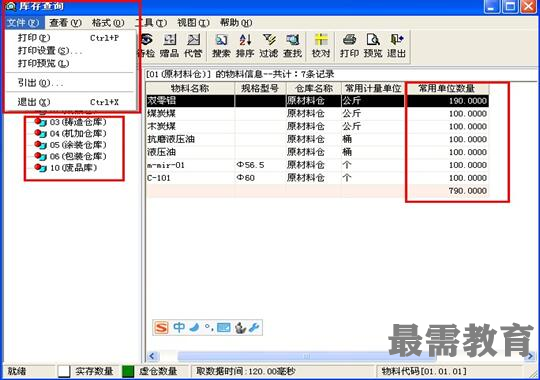The height and width of the screenshot is (380, 540).
Task: Click the 搜索 search toolbar icon
Action: tap(221, 46)
